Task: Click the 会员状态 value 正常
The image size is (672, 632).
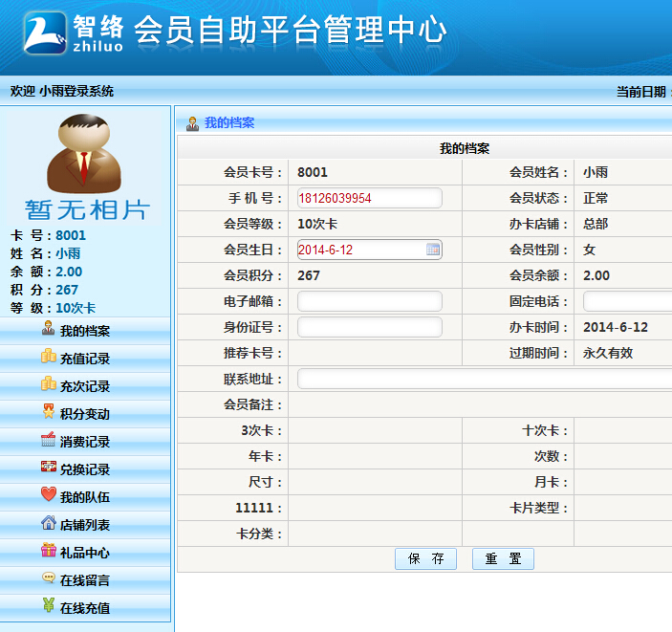Action: 596,198
